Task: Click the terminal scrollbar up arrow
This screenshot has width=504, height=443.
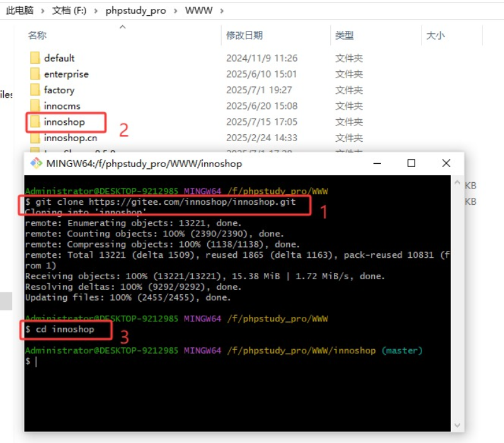Action: (457, 183)
